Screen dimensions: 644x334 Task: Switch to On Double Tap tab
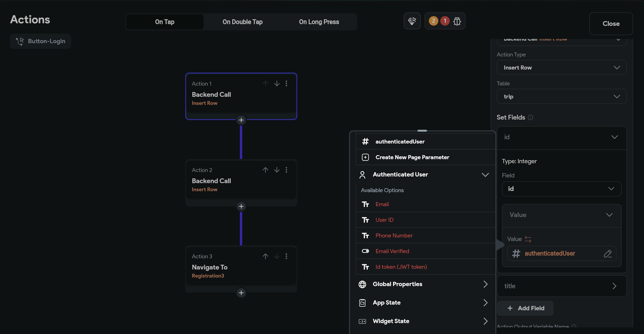(x=242, y=22)
